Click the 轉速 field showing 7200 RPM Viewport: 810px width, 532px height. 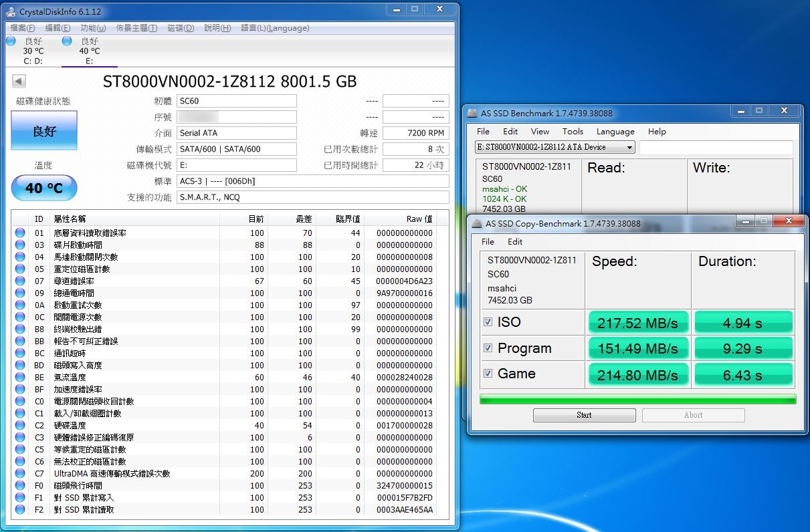(x=415, y=133)
